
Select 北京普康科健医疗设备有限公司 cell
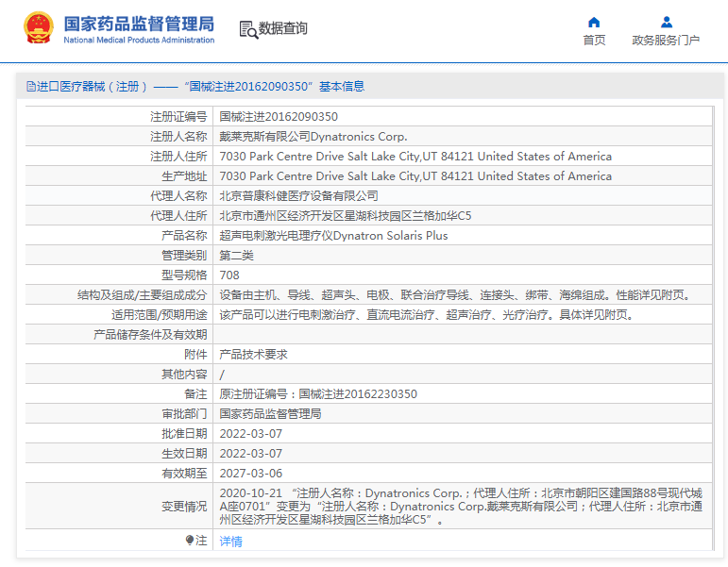coord(298,196)
